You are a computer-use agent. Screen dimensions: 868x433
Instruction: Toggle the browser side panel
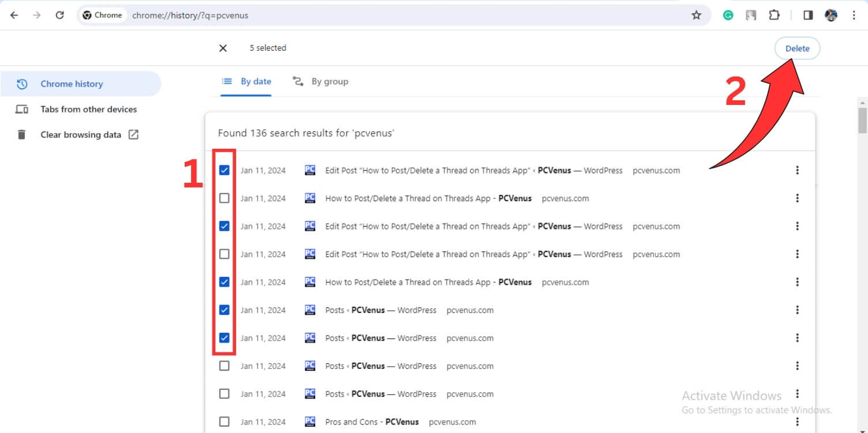808,16
